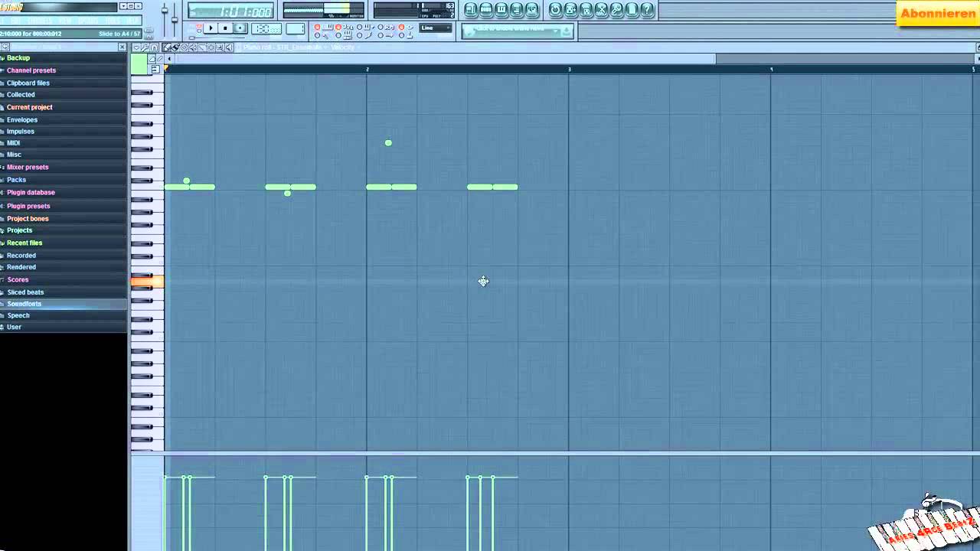Open the TOOLS menu
Viewport: 980px width, 551px height.
tap(113, 21)
